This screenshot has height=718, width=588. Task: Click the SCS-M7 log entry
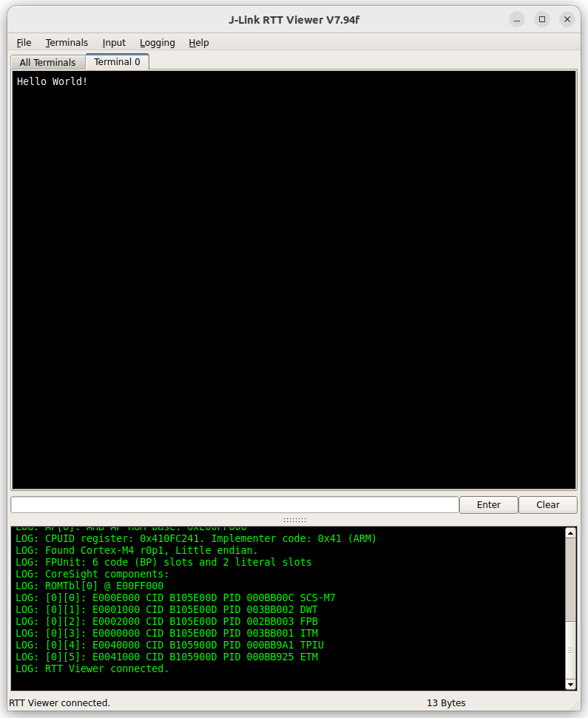(x=175, y=597)
